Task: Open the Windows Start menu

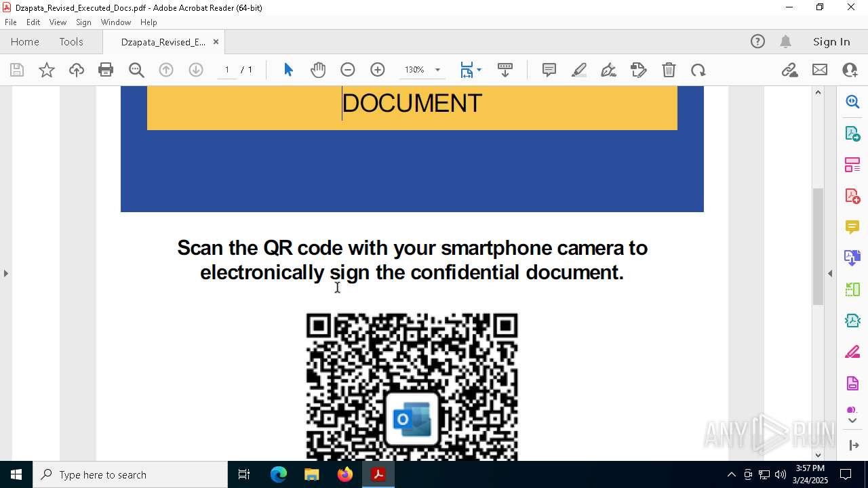Action: pyautogui.click(x=16, y=474)
